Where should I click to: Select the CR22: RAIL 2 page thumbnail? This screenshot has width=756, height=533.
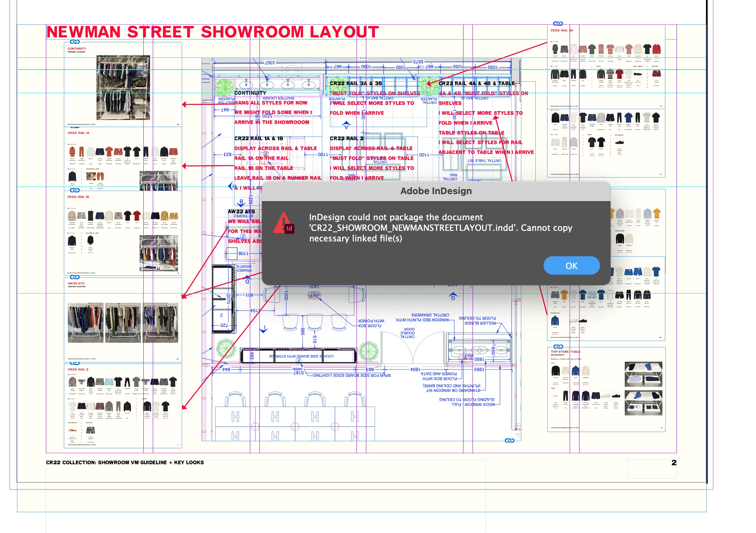[122, 406]
